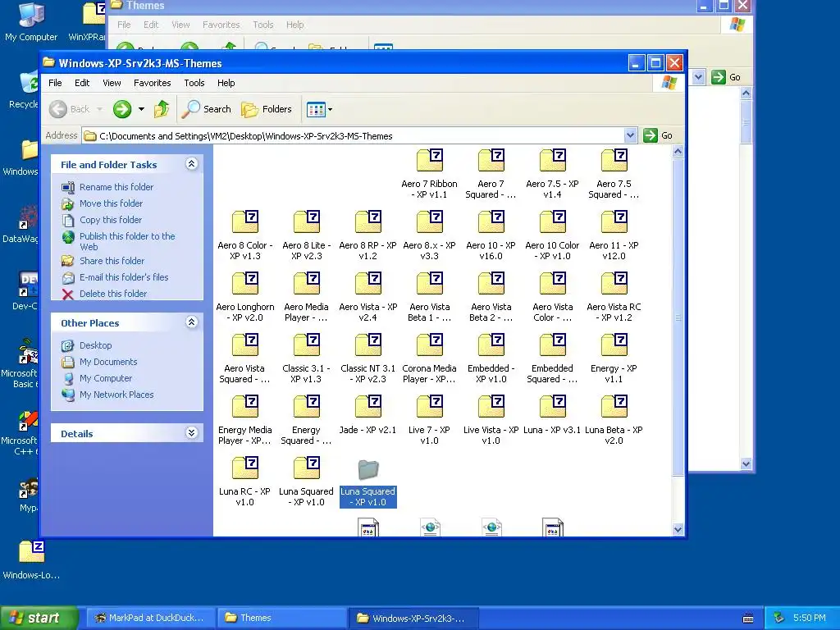Open the Help menu
This screenshot has width=840, height=630.
coord(226,83)
